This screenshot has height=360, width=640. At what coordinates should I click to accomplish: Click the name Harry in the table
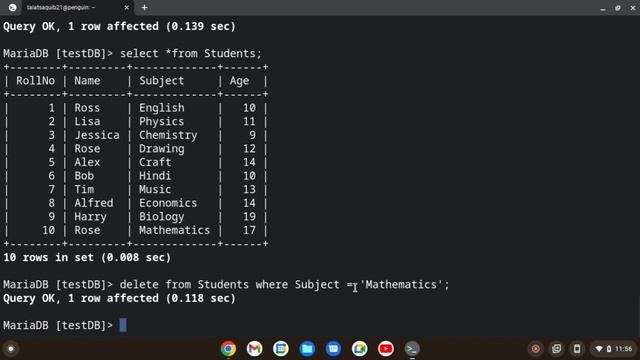(x=90, y=217)
